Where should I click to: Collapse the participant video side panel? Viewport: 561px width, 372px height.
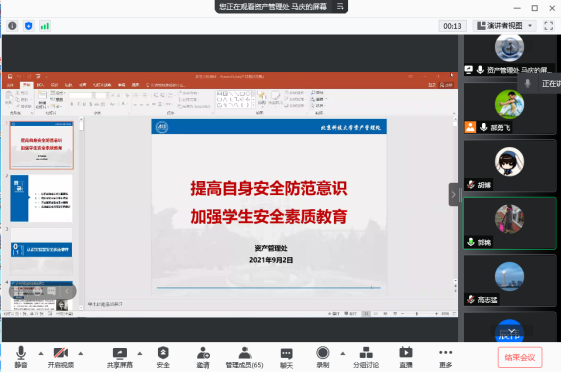click(454, 195)
